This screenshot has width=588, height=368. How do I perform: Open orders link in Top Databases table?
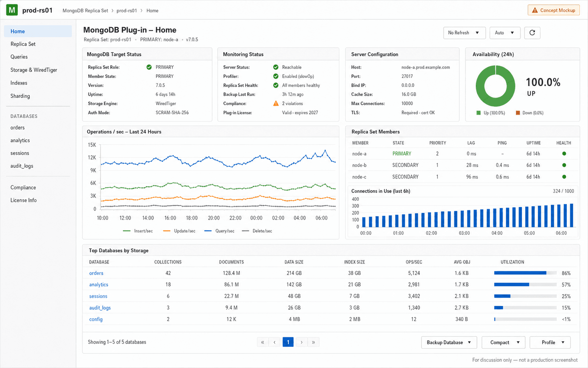96,273
